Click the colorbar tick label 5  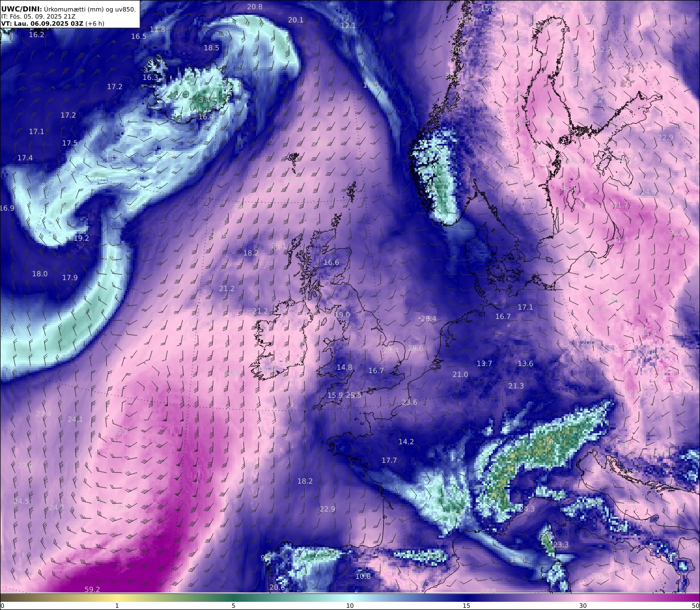point(234,606)
